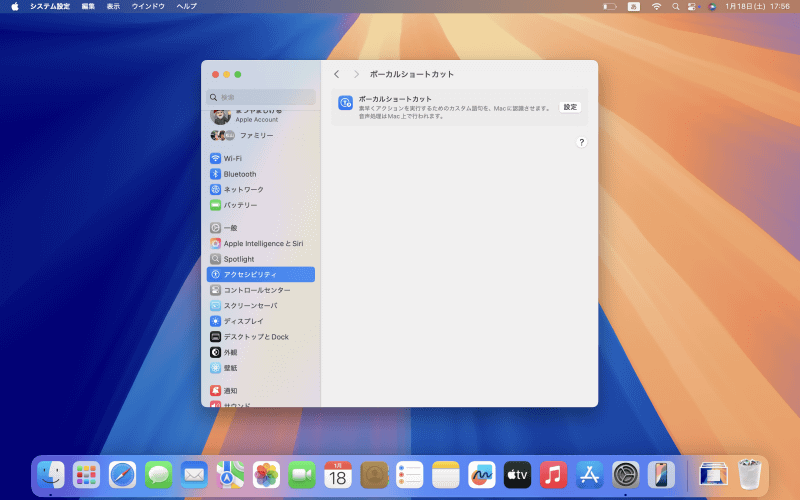Open the 表示 menu
Screen dimensions: 800x500
113,6
